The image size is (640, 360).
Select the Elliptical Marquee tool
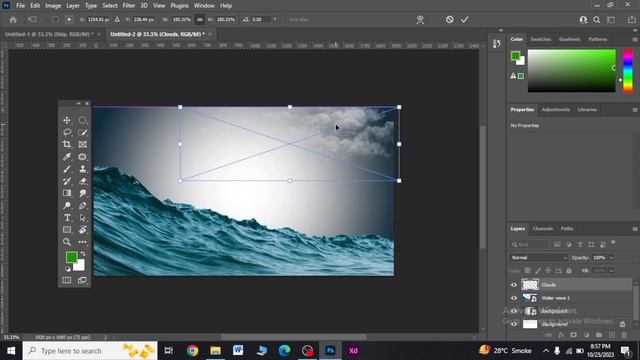(x=82, y=120)
